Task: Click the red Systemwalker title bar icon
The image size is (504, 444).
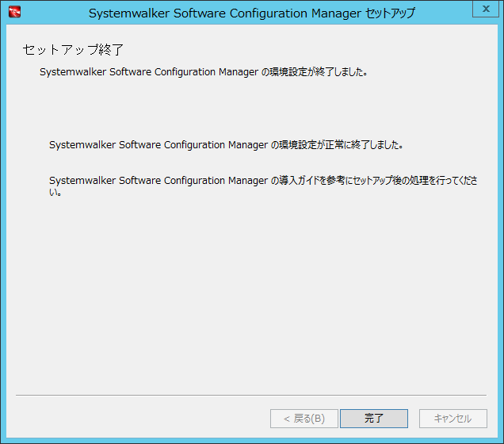Action: [x=14, y=12]
